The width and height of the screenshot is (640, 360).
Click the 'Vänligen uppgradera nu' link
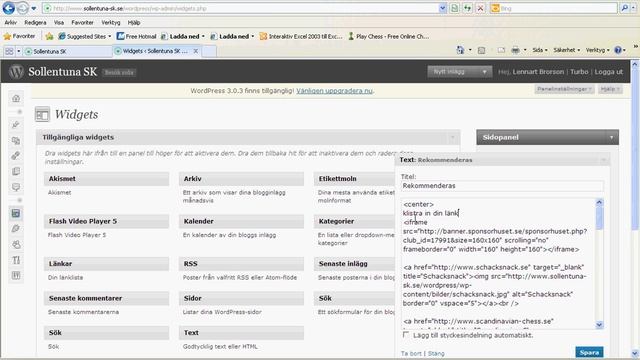coord(334,91)
